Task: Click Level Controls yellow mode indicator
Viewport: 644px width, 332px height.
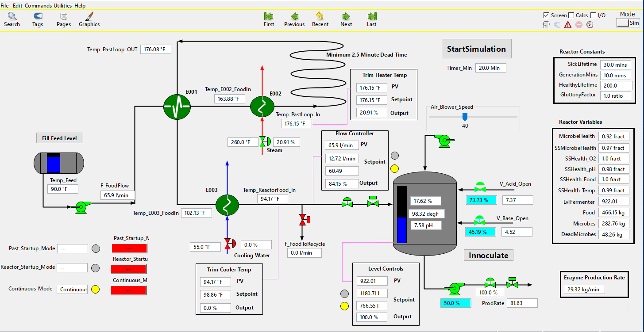Action: (344, 306)
